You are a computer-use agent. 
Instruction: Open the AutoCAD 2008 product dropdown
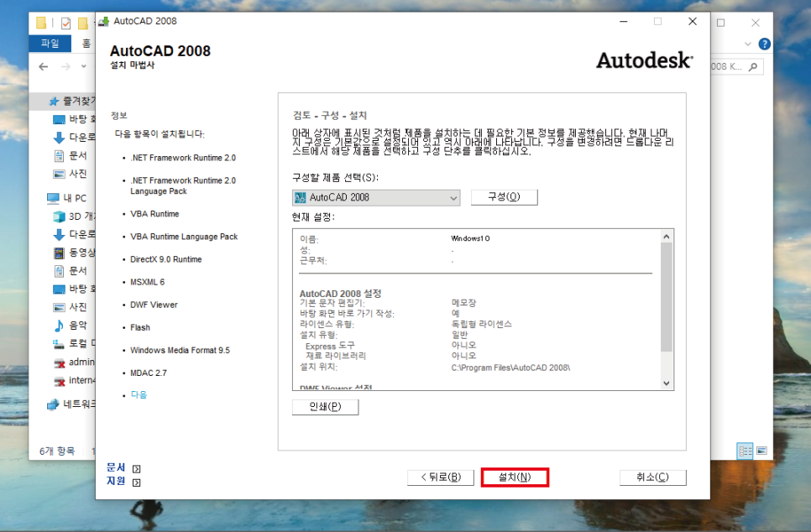[x=376, y=197]
